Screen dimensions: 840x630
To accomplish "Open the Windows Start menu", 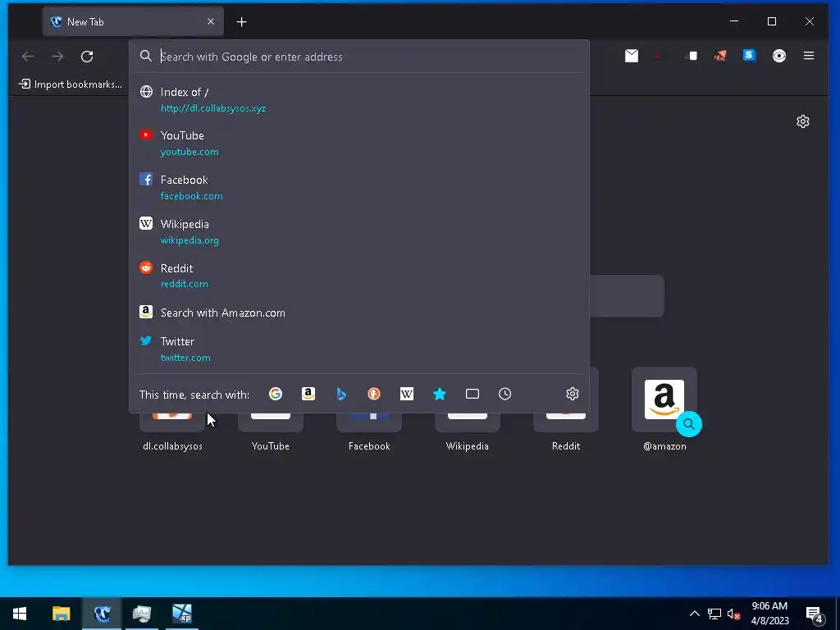I will [x=20, y=614].
